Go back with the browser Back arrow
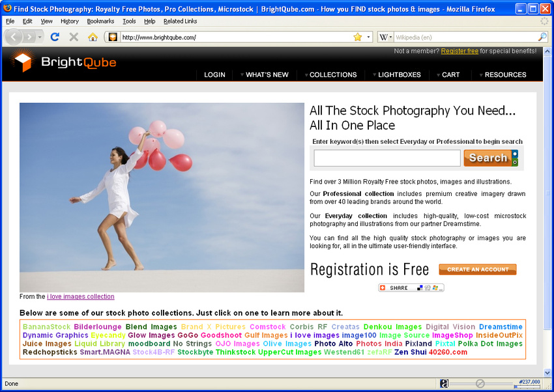This screenshot has width=554, height=392. coord(14,36)
